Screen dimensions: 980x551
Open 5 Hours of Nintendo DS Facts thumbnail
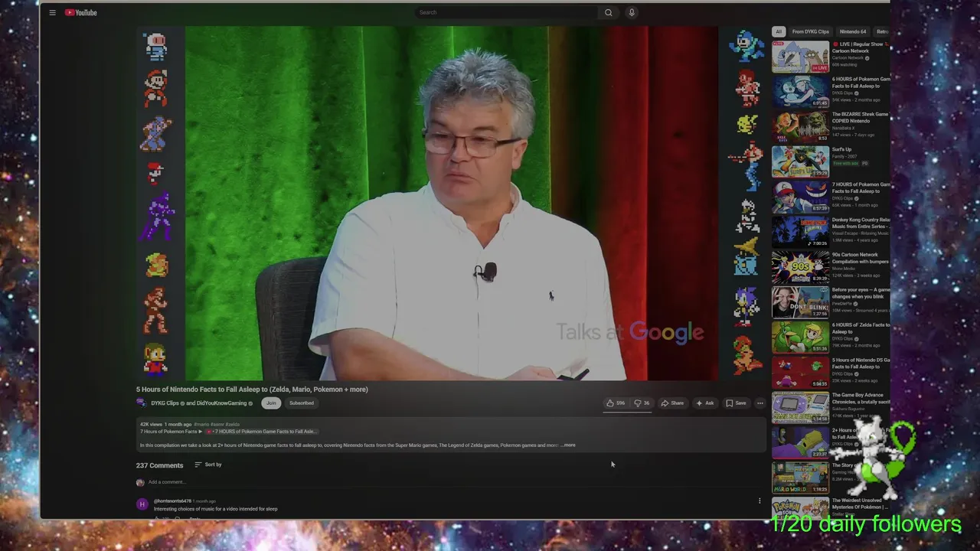[x=800, y=373]
